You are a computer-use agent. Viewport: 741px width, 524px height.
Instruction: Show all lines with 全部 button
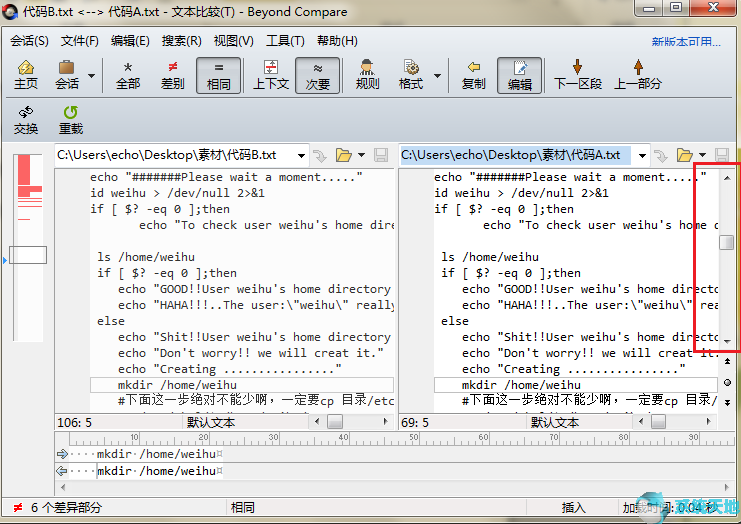(x=128, y=75)
